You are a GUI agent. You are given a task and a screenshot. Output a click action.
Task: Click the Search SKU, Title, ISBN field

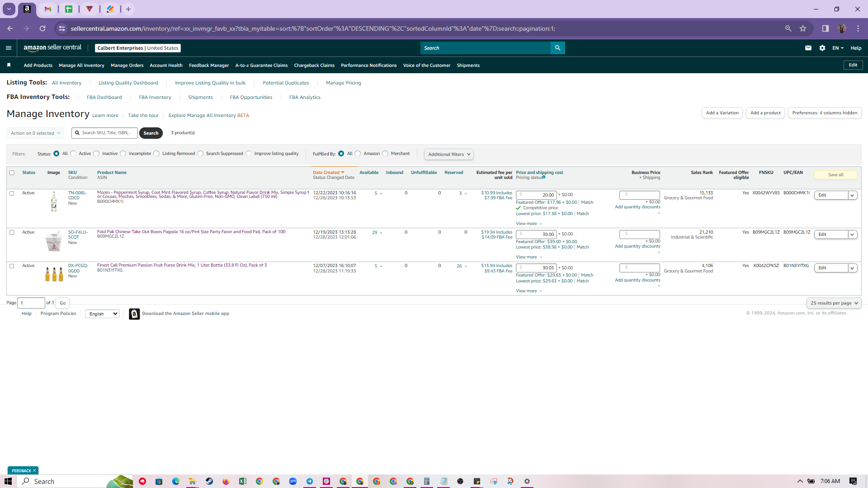104,133
